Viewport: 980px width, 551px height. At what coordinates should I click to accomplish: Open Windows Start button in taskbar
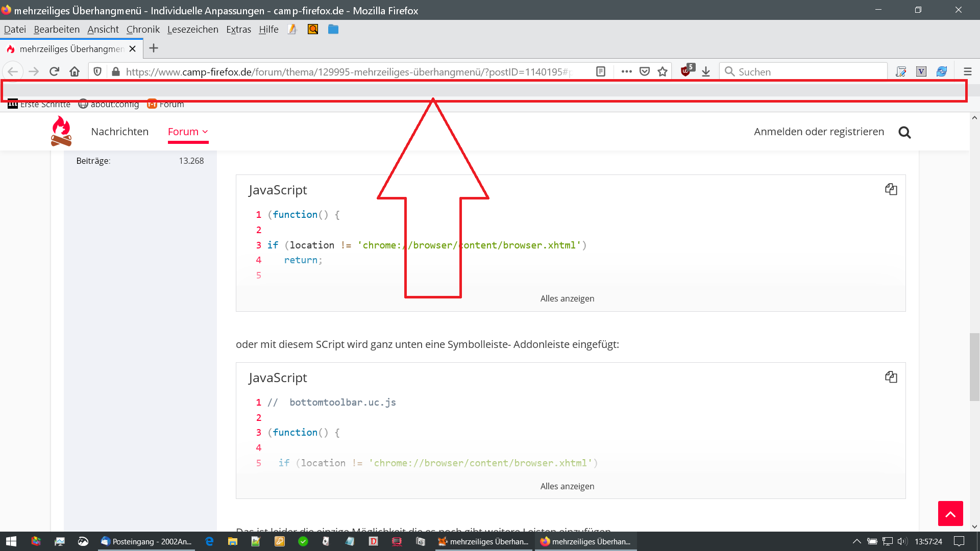pos(11,541)
